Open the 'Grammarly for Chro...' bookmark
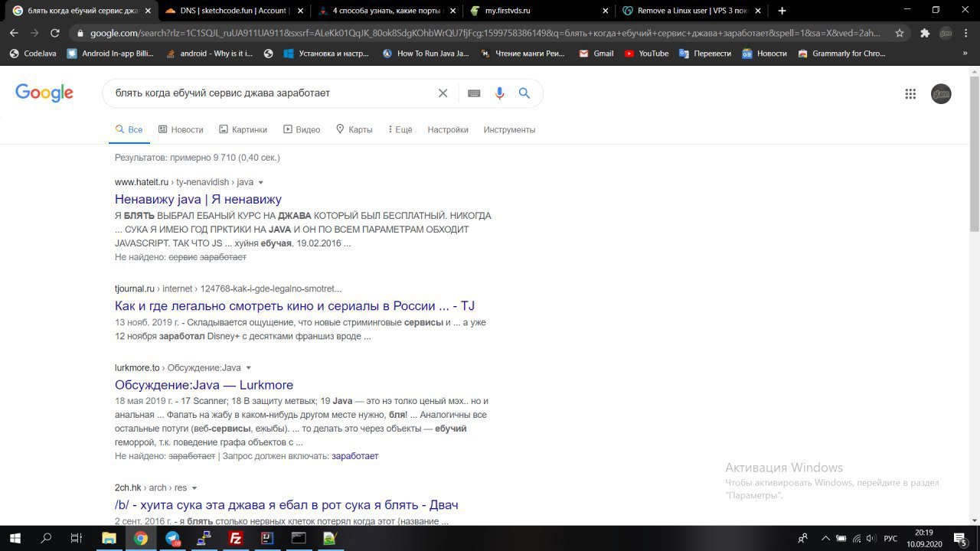 pyautogui.click(x=841, y=54)
